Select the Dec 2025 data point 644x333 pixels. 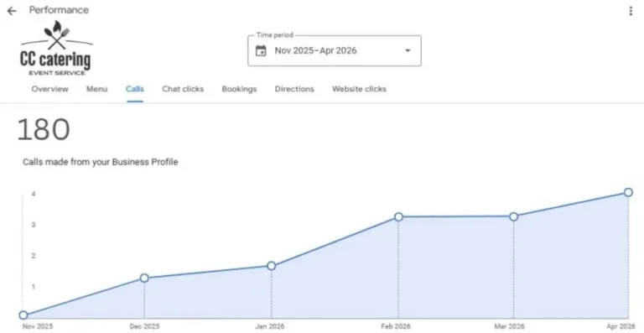tap(144, 278)
